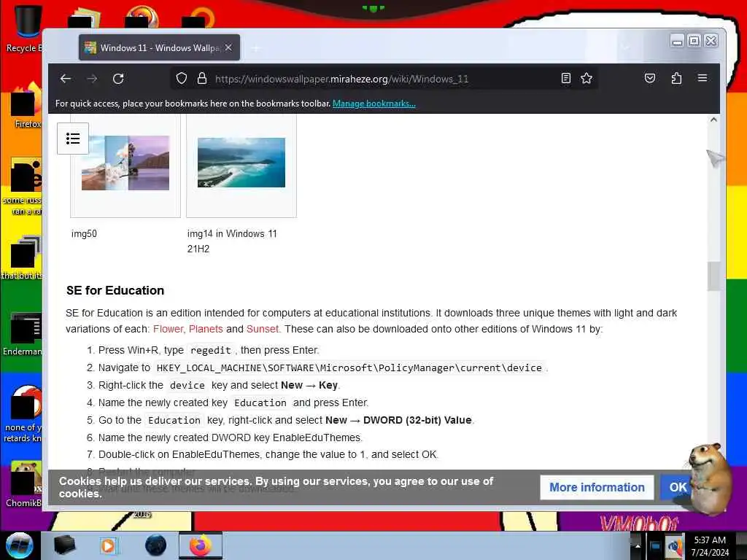The height and width of the screenshot is (560, 747).
Task: Open the Firefox desktop shortcut
Action: (x=24, y=106)
